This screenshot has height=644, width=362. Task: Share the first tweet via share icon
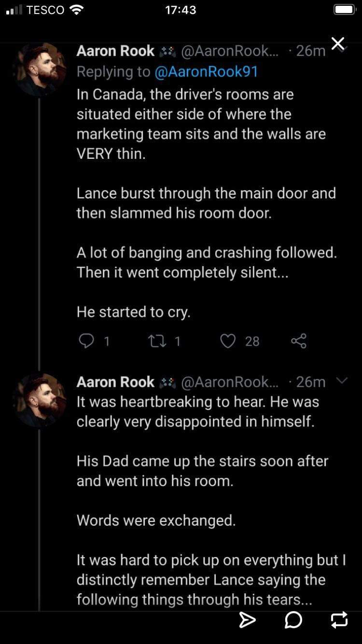click(x=299, y=341)
